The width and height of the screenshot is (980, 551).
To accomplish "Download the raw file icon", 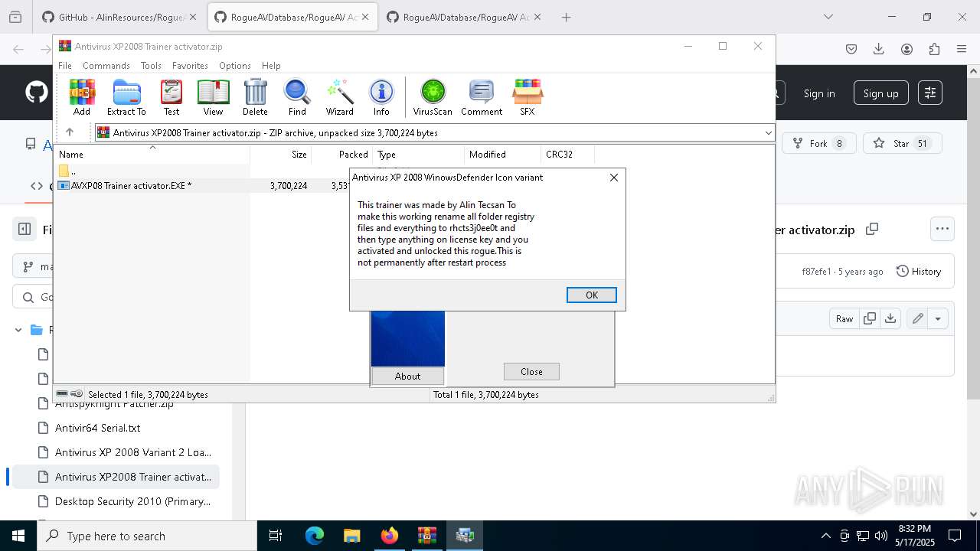I will point(890,318).
